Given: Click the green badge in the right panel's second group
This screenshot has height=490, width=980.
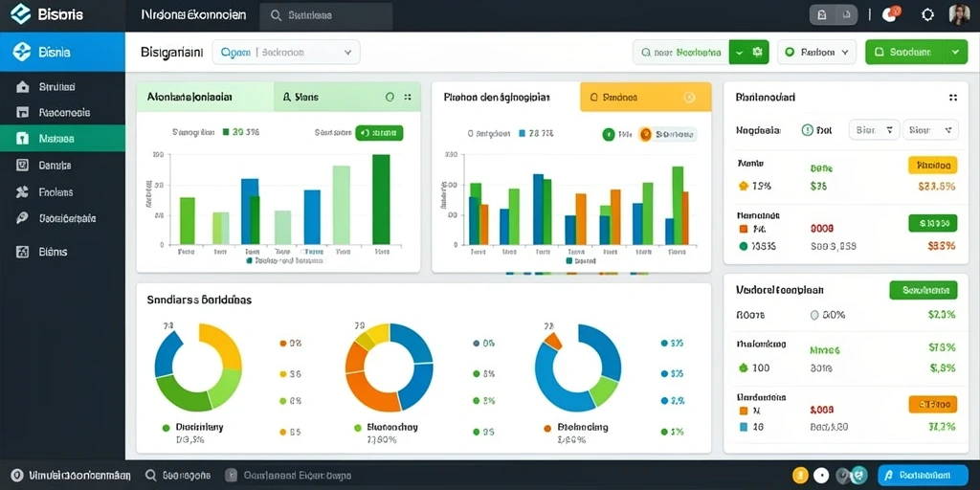Looking at the screenshot, I should click(932, 223).
